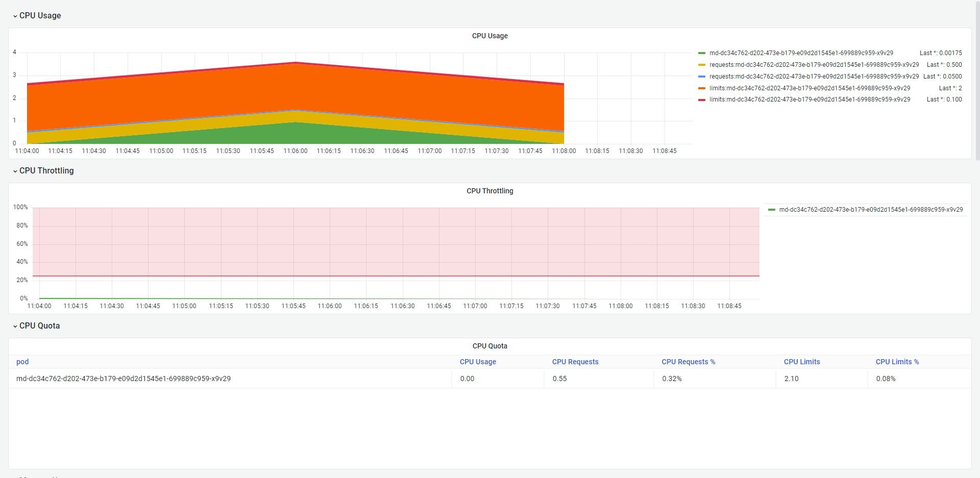
Task: Click the 0.32% CPU Requests percent cell
Action: point(715,379)
